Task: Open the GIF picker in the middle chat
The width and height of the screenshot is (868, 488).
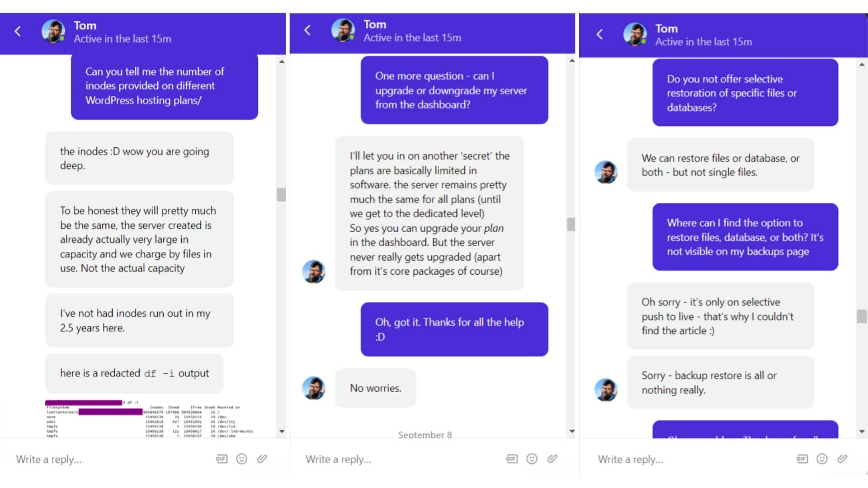Action: (x=511, y=459)
